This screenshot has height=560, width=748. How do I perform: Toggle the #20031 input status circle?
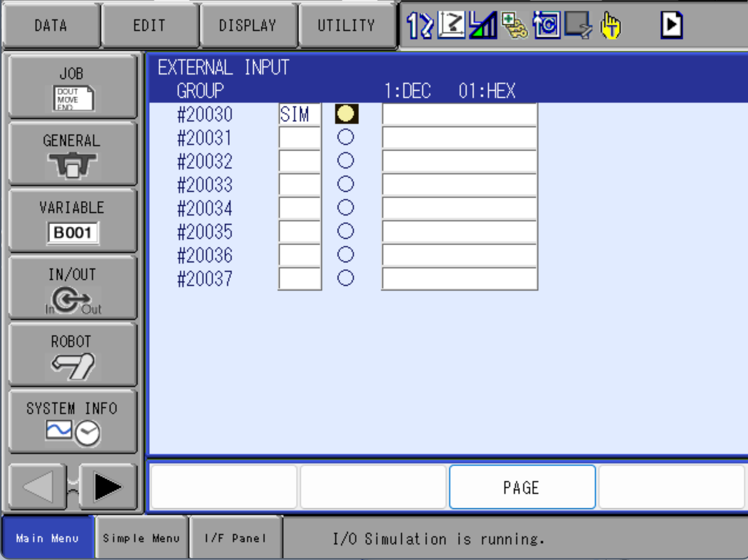[345, 137]
